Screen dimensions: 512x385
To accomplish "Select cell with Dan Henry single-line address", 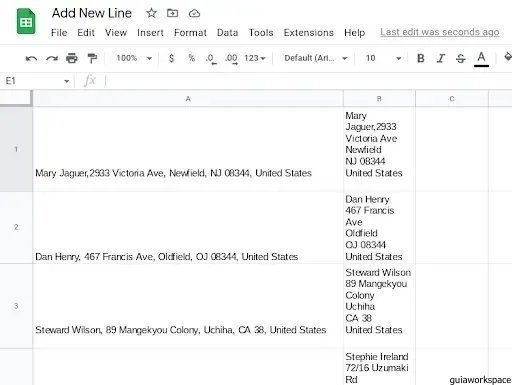I will pyautogui.click(x=188, y=227).
